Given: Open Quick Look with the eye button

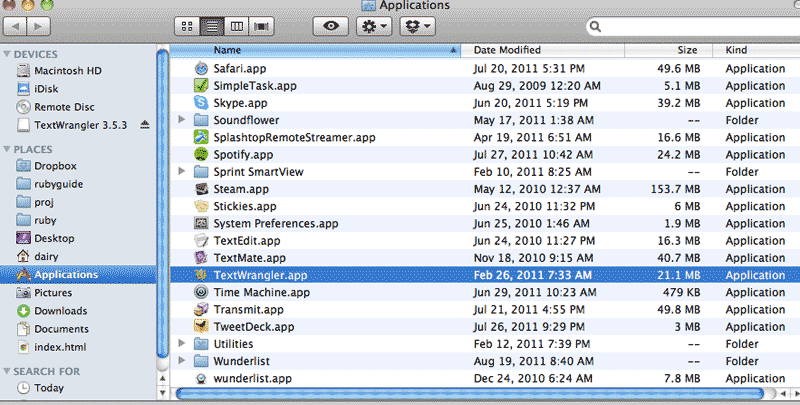Looking at the screenshot, I should pos(331,26).
